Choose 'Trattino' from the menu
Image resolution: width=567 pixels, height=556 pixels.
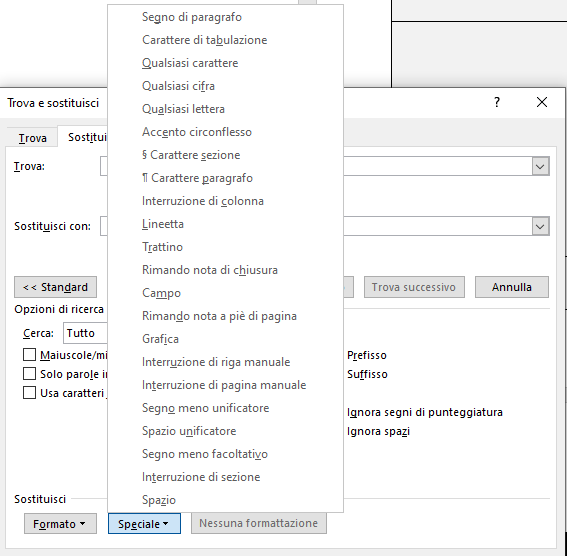pos(225,247)
